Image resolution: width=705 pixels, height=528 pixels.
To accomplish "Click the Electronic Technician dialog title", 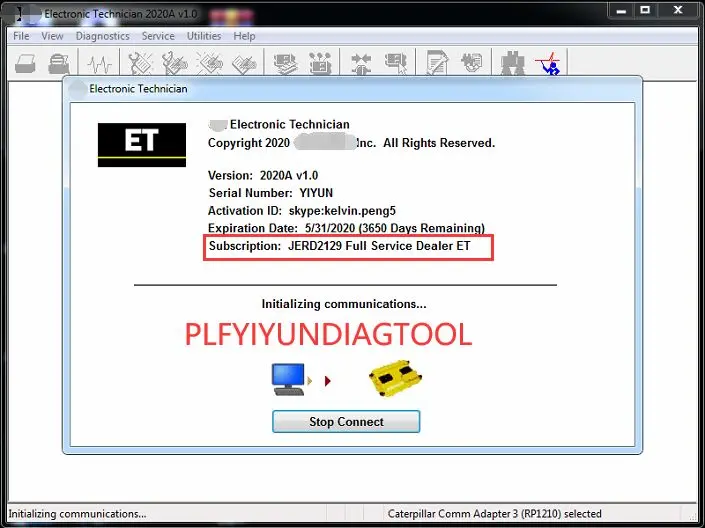I will click(138, 89).
